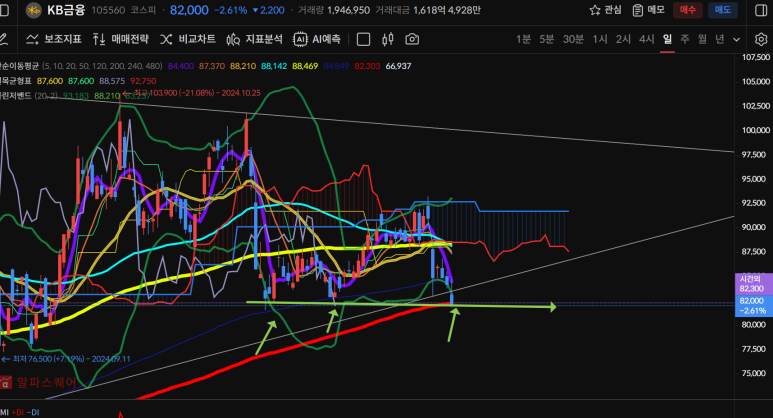Click 볼린저밴드 indicator label
This screenshot has width=773, height=418.
coord(15,96)
